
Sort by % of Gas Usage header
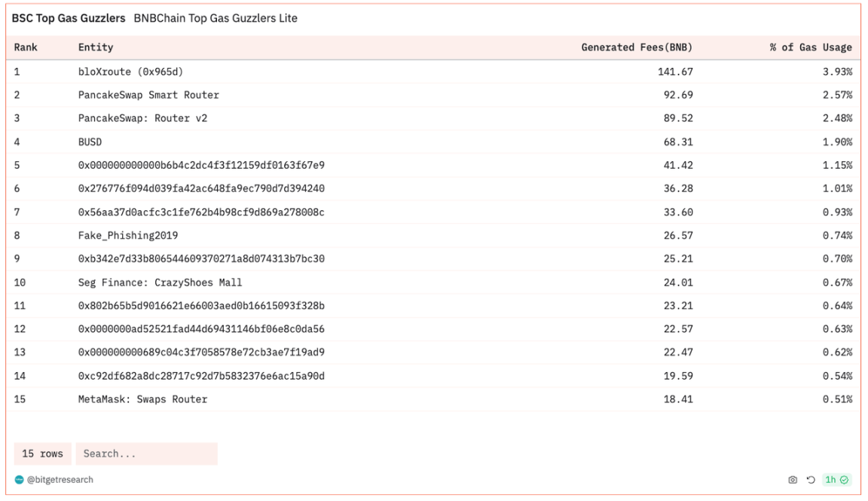[x=811, y=47]
